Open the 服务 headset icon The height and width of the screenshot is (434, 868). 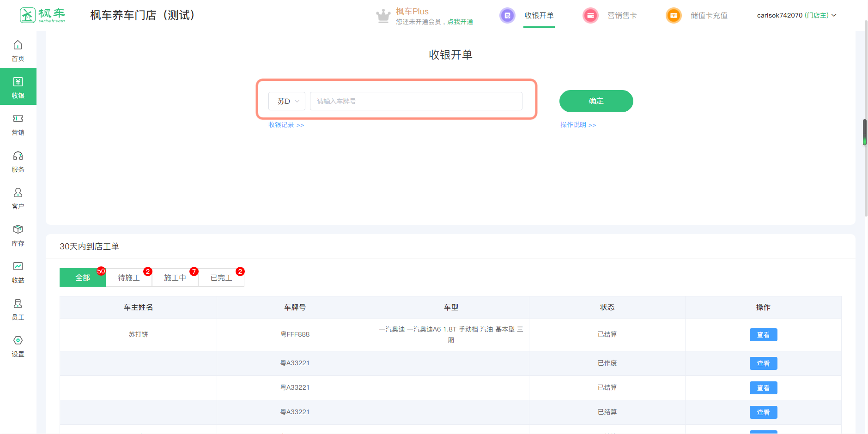tap(18, 156)
